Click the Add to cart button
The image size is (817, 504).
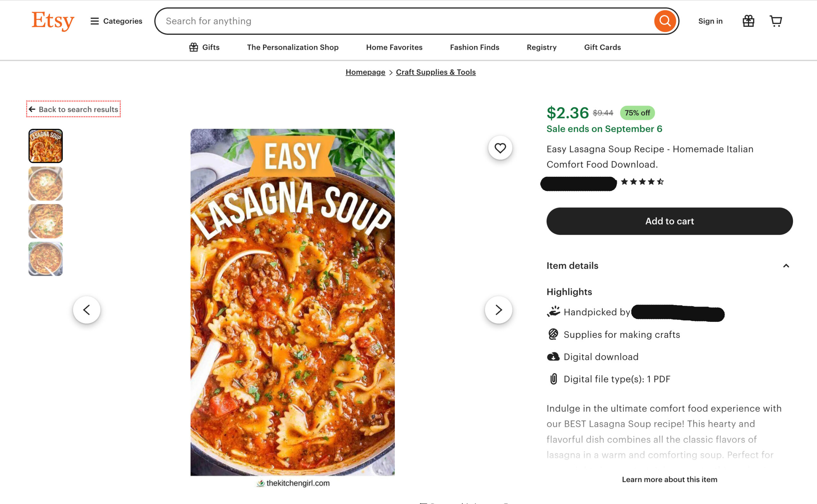[x=669, y=221]
